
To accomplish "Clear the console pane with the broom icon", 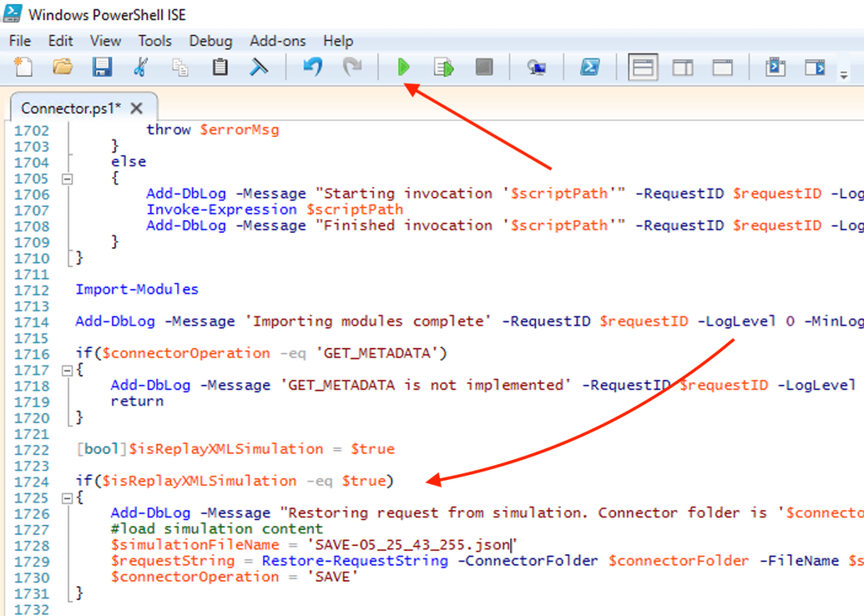I will tap(259, 67).
